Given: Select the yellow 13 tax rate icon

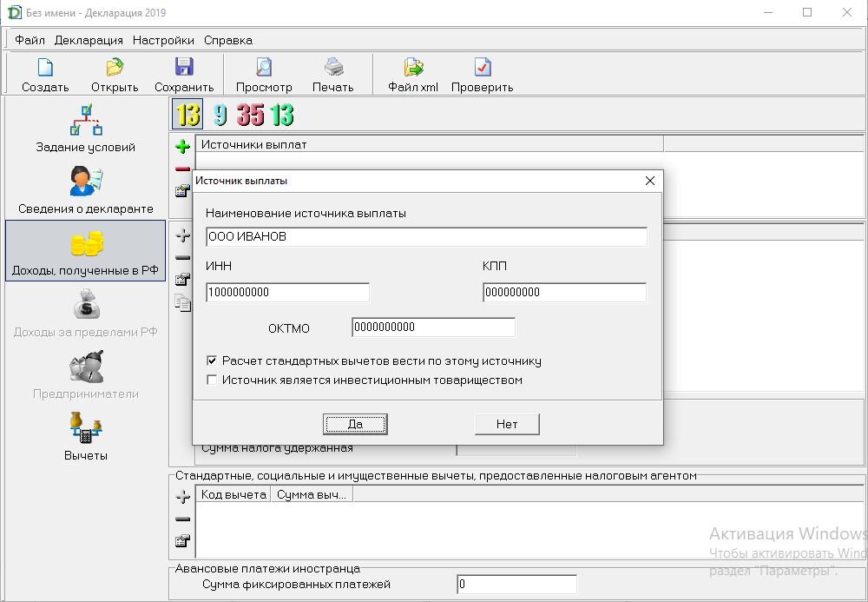Looking at the screenshot, I should [x=187, y=114].
